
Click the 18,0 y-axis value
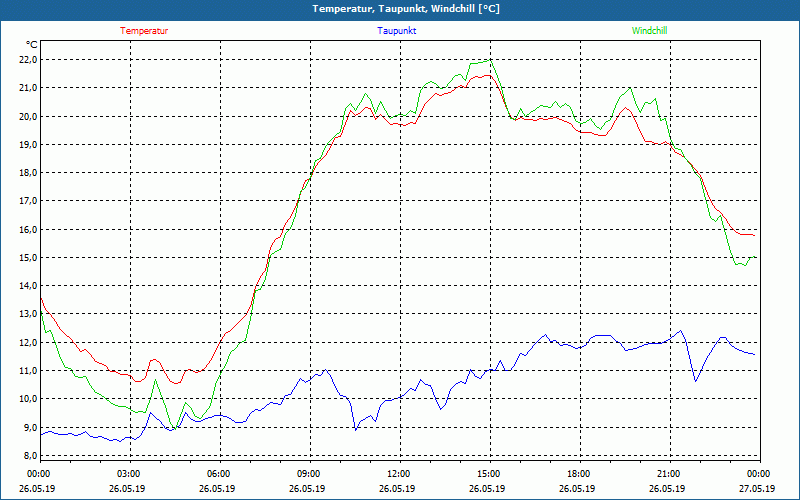(x=29, y=172)
